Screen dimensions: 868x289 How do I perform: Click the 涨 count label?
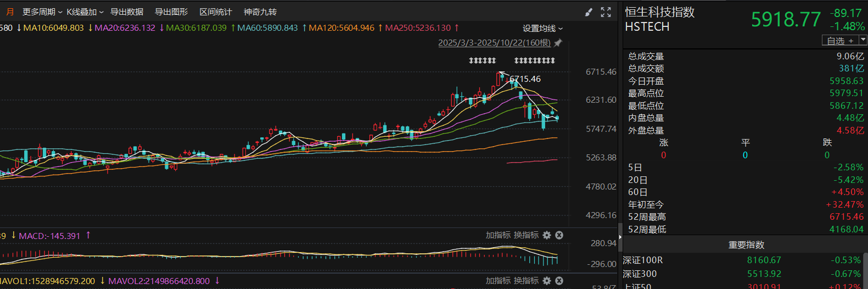tap(663, 143)
